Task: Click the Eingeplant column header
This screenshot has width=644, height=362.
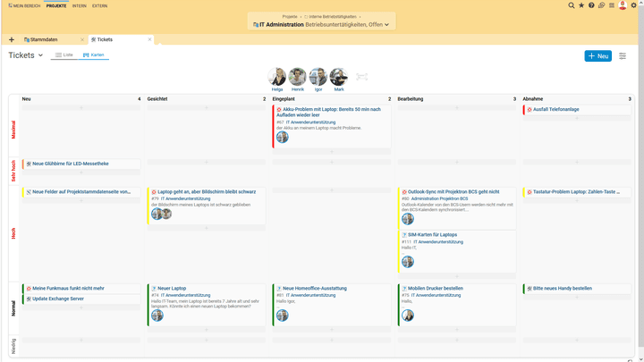Action: pos(284,99)
